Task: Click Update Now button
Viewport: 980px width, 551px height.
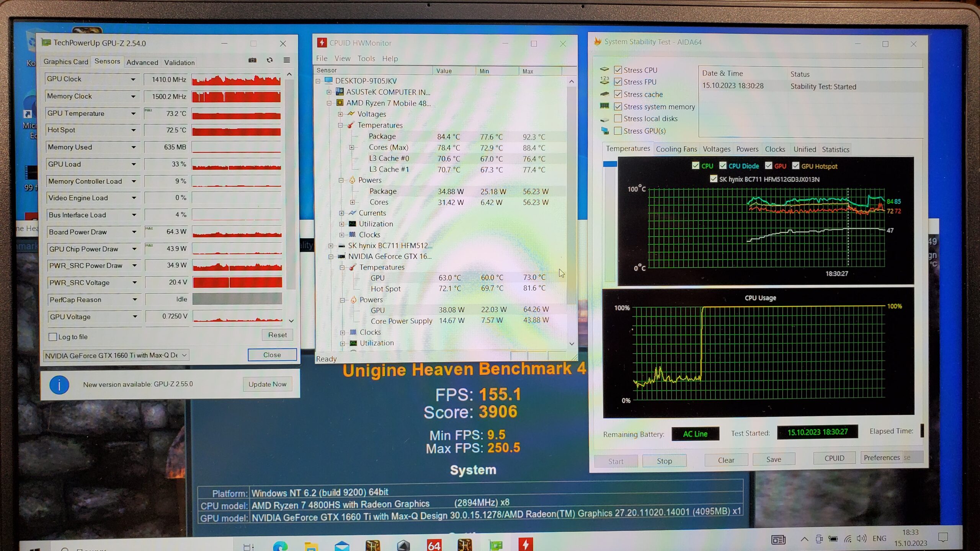Action: [x=267, y=384]
